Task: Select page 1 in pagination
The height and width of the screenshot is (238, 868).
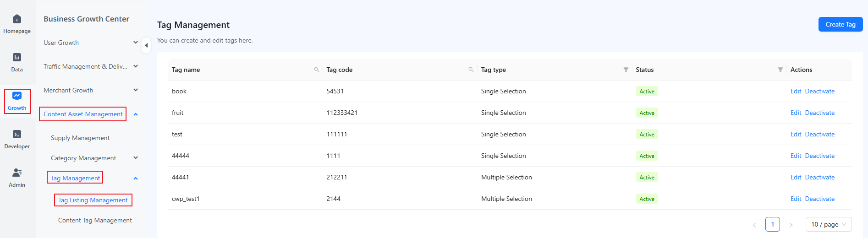Action: tap(773, 224)
